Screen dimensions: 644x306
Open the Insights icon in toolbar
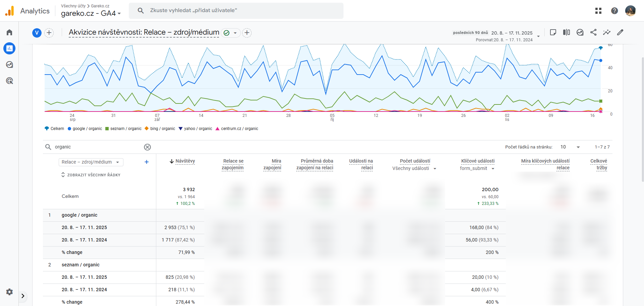click(x=607, y=32)
